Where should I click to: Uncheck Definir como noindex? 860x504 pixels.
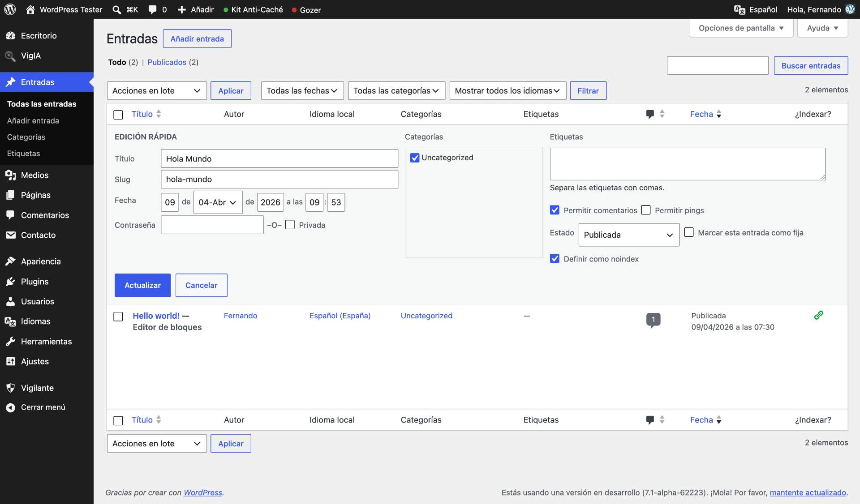(555, 259)
